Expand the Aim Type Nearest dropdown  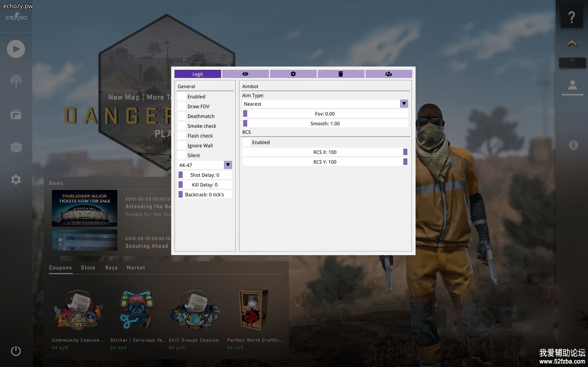click(x=404, y=104)
